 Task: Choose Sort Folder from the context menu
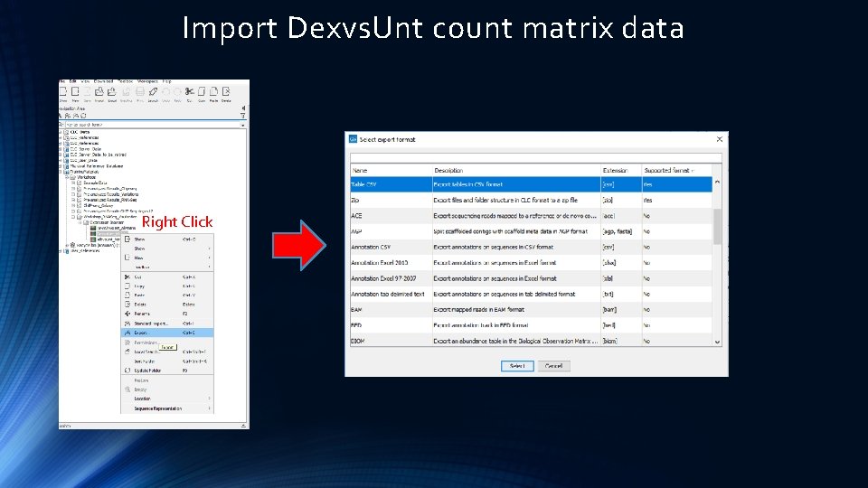pos(167,361)
